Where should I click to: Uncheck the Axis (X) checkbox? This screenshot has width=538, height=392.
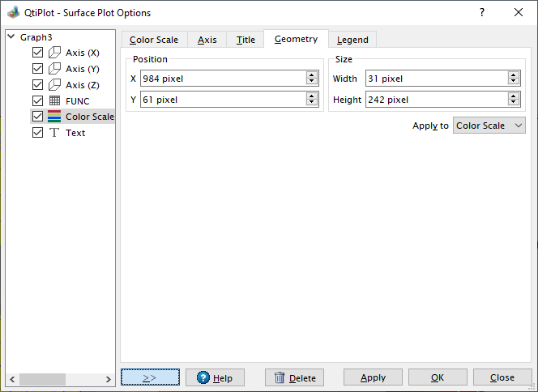pos(37,53)
